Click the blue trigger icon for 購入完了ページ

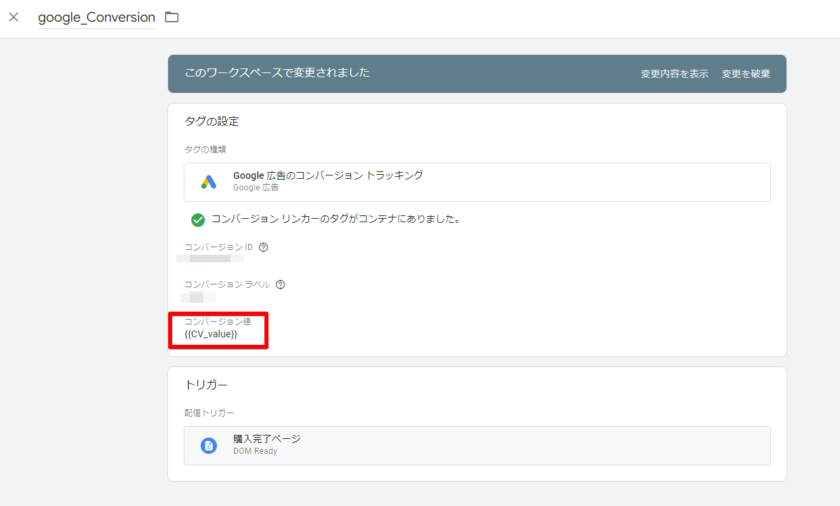208,445
